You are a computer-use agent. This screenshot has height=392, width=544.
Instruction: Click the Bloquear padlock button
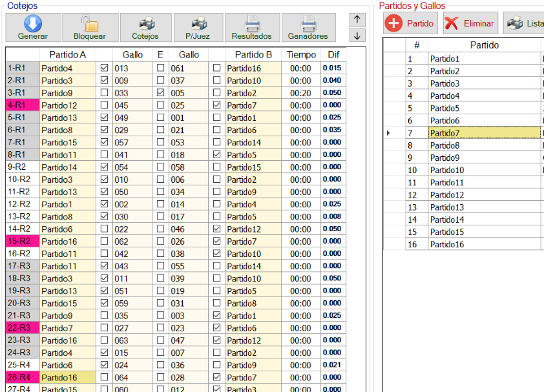(x=90, y=27)
